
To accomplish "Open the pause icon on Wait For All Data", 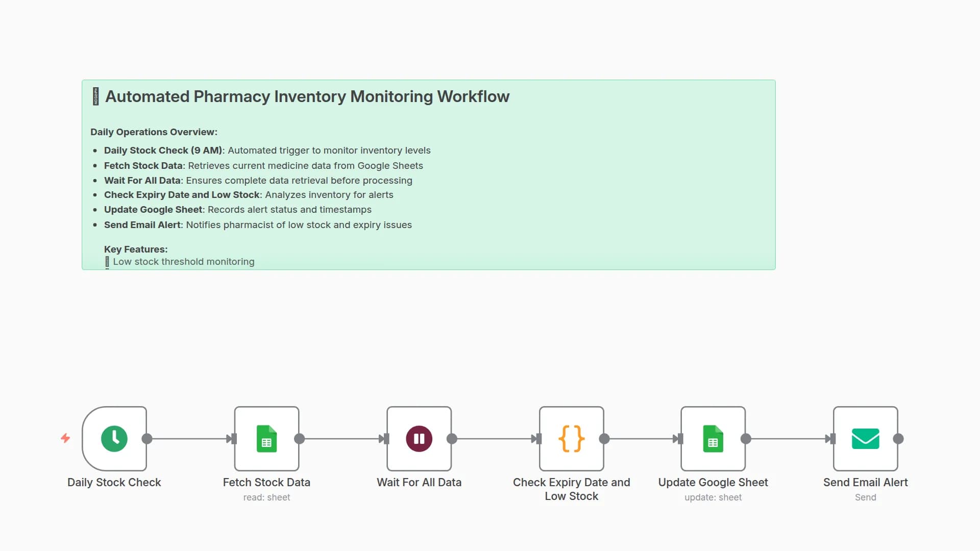I will click(419, 438).
